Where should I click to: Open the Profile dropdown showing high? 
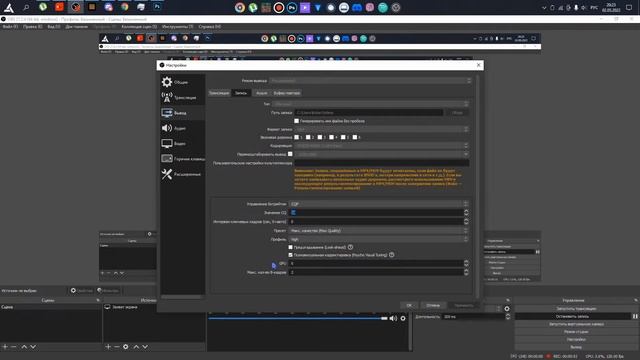coord(379,239)
